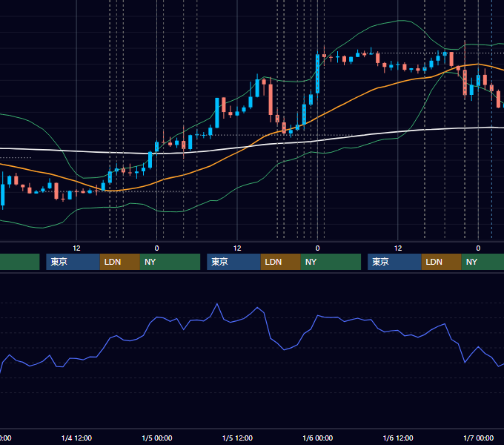
Task: Select the NY session block starting 1/4 evening
Action: coord(170,262)
